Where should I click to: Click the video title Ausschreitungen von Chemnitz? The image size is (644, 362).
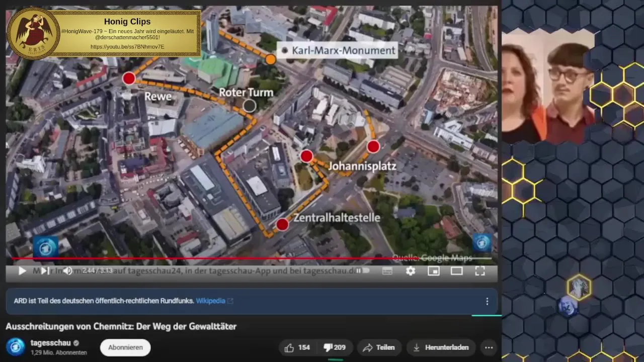[x=121, y=326]
